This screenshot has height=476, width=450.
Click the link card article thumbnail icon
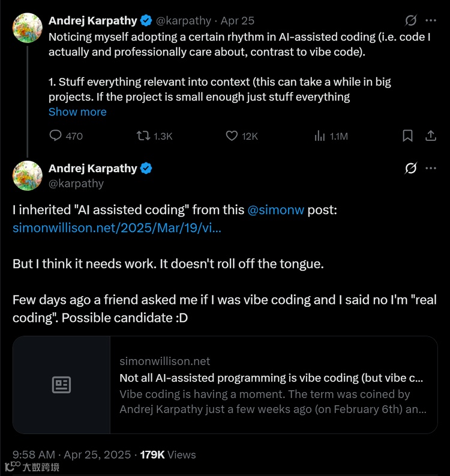point(61,385)
